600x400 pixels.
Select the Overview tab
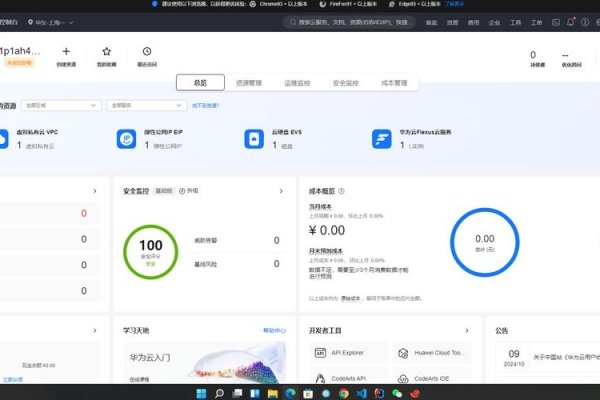200,83
